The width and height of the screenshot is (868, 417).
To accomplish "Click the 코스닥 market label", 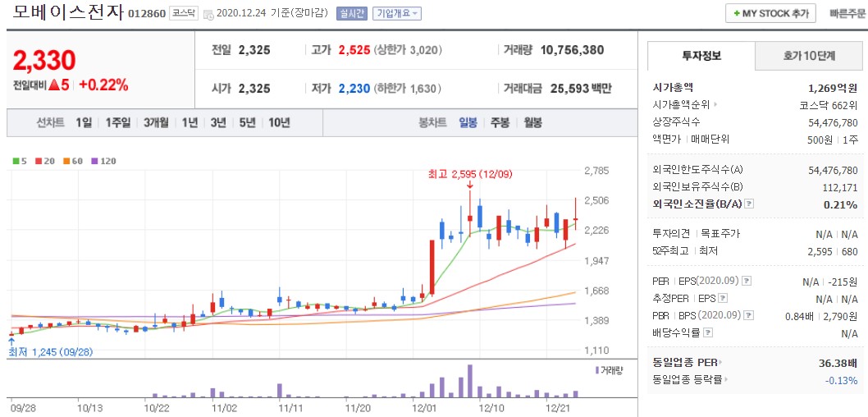I will [x=182, y=13].
